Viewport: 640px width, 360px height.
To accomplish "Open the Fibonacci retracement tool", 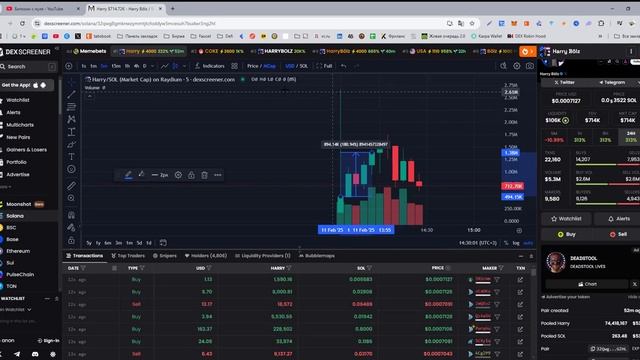I will pos(71,107).
